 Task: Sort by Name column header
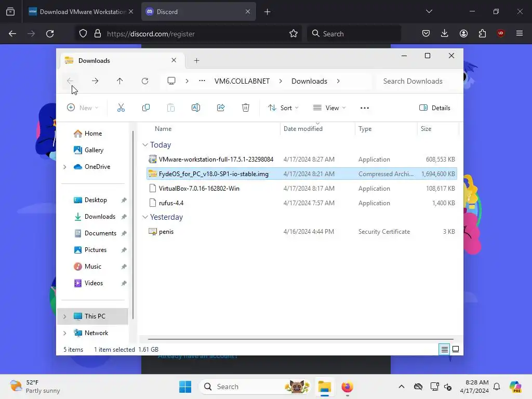click(x=163, y=129)
